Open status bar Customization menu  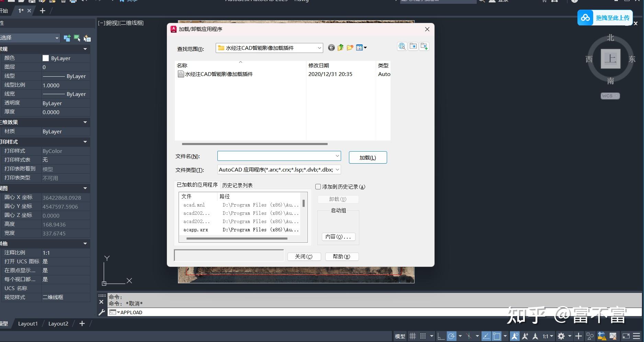tap(637, 336)
